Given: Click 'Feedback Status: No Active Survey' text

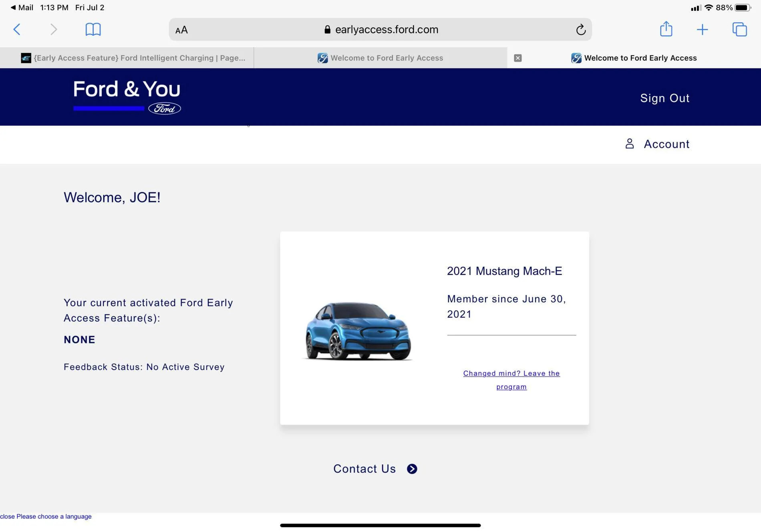Looking at the screenshot, I should [144, 367].
